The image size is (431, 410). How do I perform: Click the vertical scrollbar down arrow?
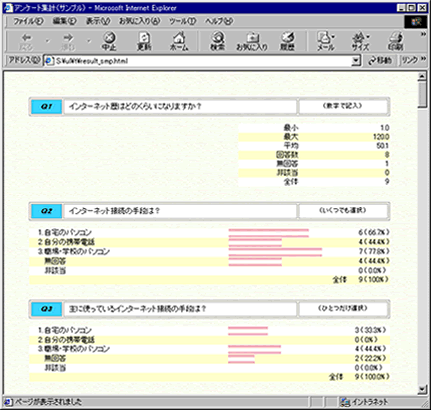(x=422, y=389)
